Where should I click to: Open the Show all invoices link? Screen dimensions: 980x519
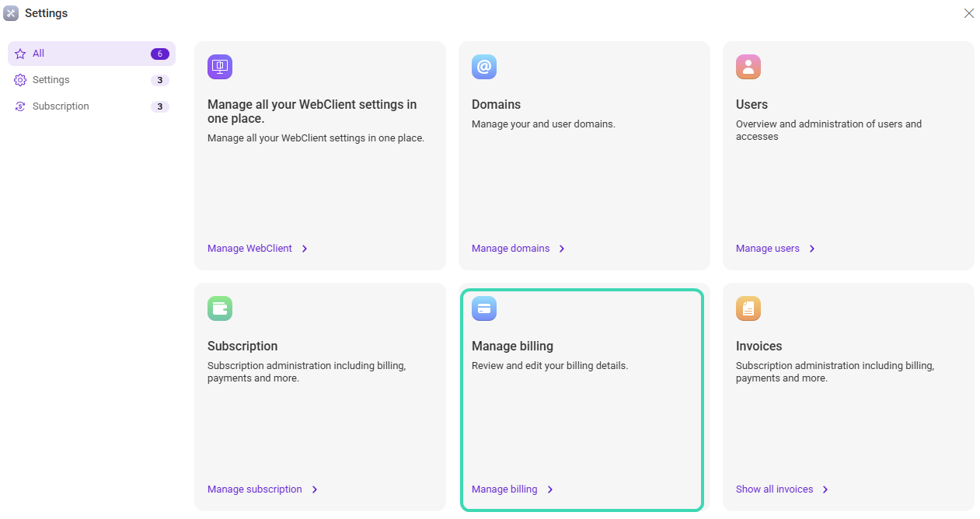pos(774,489)
